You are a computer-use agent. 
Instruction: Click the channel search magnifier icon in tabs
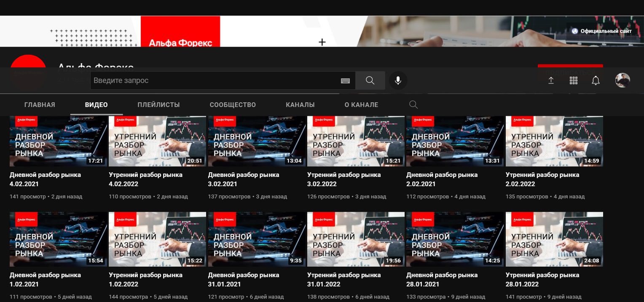pyautogui.click(x=413, y=105)
